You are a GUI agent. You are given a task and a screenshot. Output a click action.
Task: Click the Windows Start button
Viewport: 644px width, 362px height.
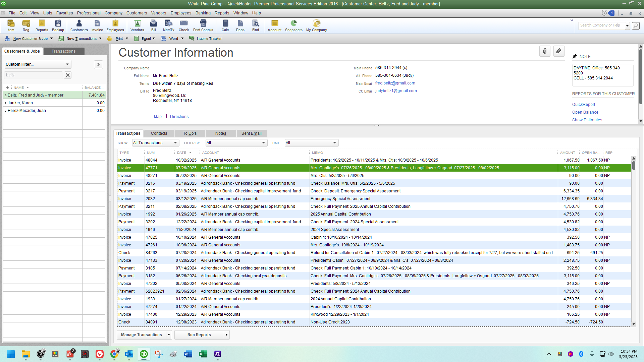click(x=11, y=354)
